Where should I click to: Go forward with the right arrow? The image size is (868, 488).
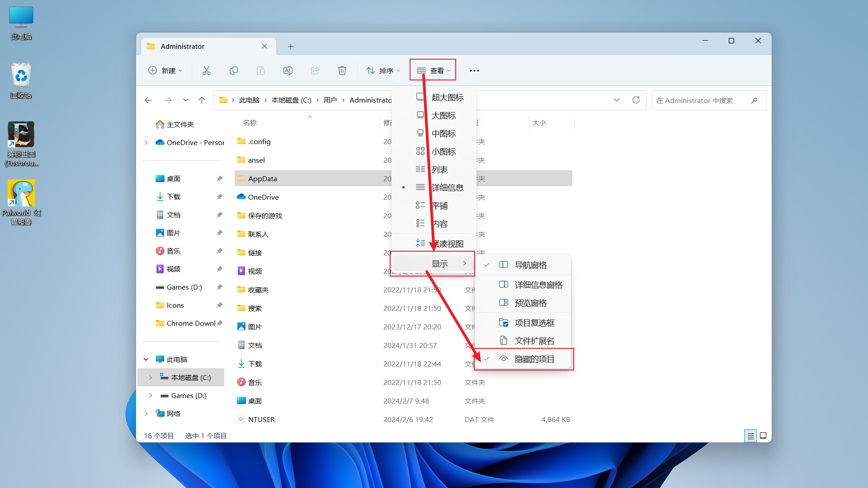tap(168, 100)
